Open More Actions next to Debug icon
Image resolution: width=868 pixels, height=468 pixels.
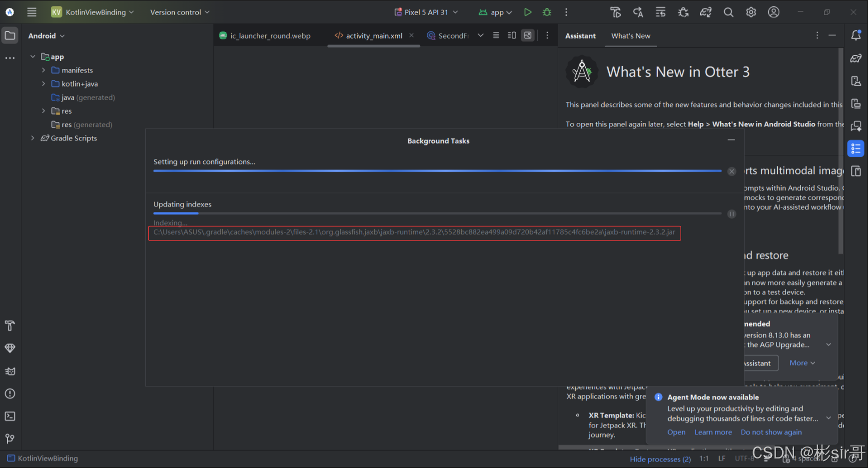pyautogui.click(x=566, y=12)
